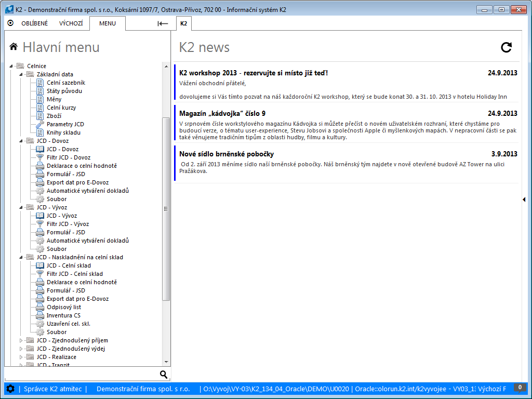Click the home icon beside Hlavní menu
Image resolution: width=532 pixels, height=399 pixels.
pyautogui.click(x=14, y=47)
